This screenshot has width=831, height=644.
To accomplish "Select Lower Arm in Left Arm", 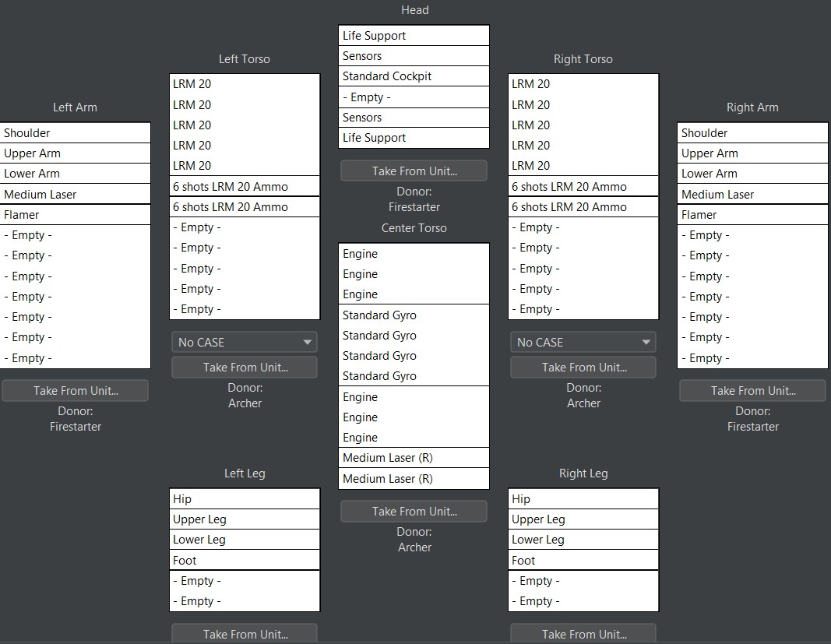I will [x=76, y=174].
